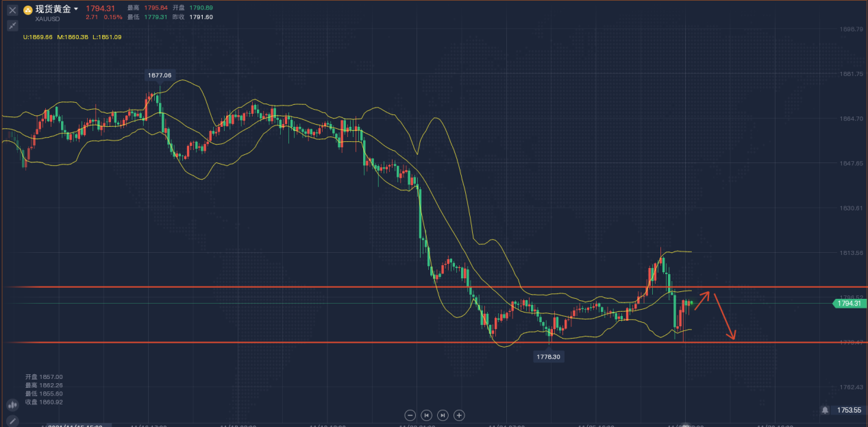Click the L:1851.09 indicator label
The image size is (868, 427).
pos(107,37)
